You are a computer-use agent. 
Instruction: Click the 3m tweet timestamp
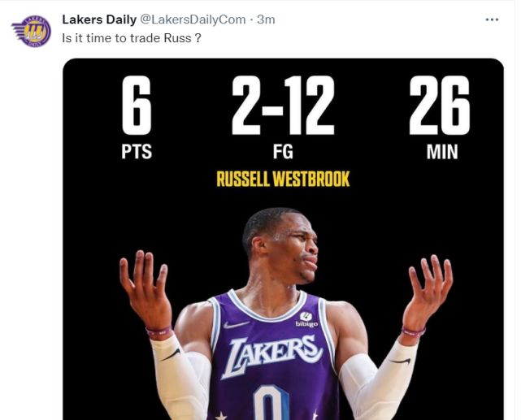click(266, 19)
